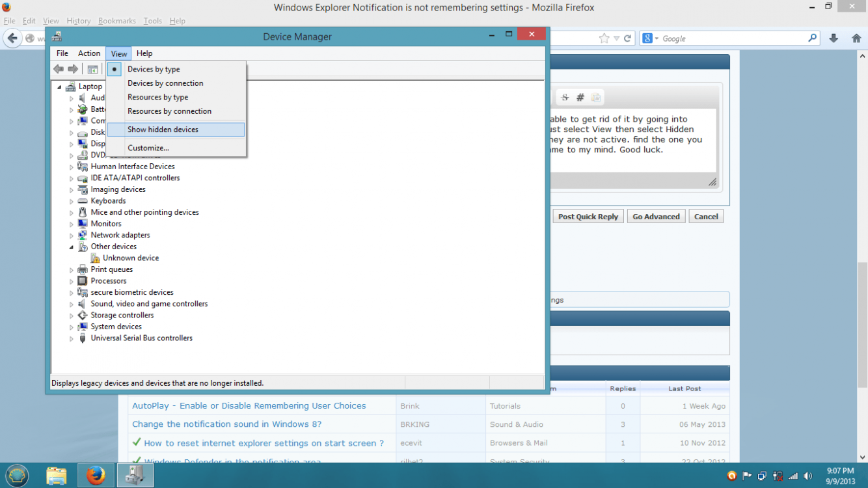Click the Forward navigation arrow in Device Manager

click(x=73, y=70)
